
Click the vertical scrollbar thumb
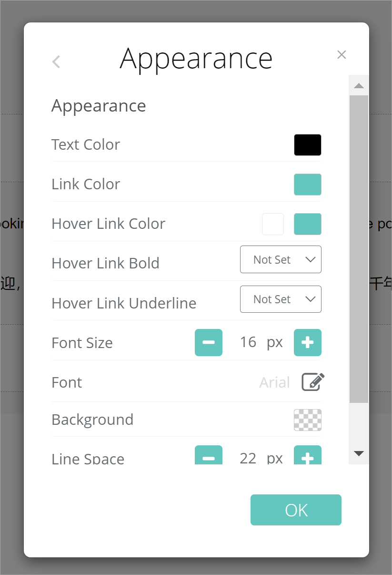tap(359, 248)
